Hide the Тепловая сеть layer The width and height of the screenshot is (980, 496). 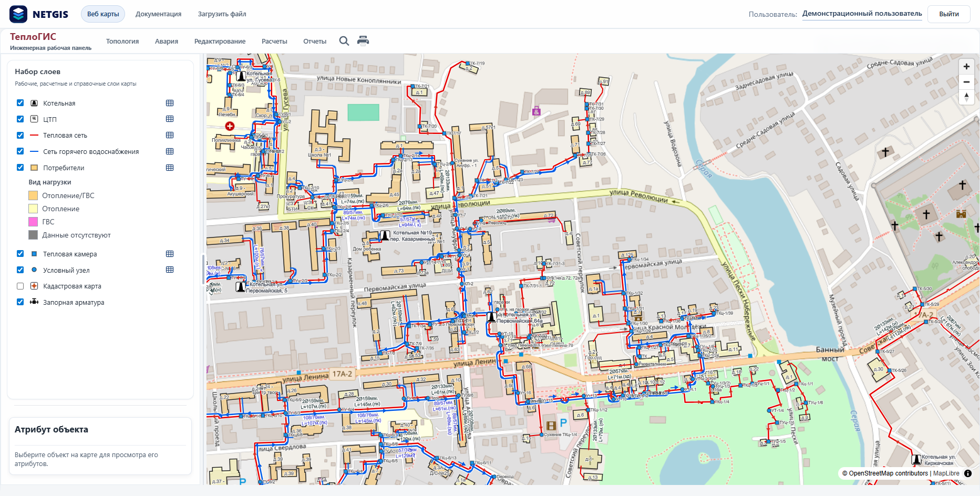coord(20,135)
